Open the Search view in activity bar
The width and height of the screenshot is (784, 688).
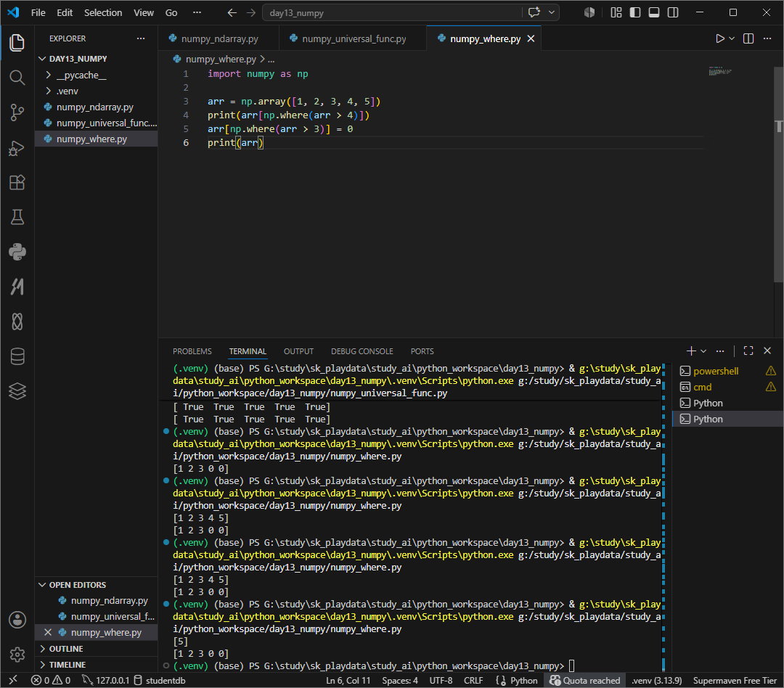[17, 78]
